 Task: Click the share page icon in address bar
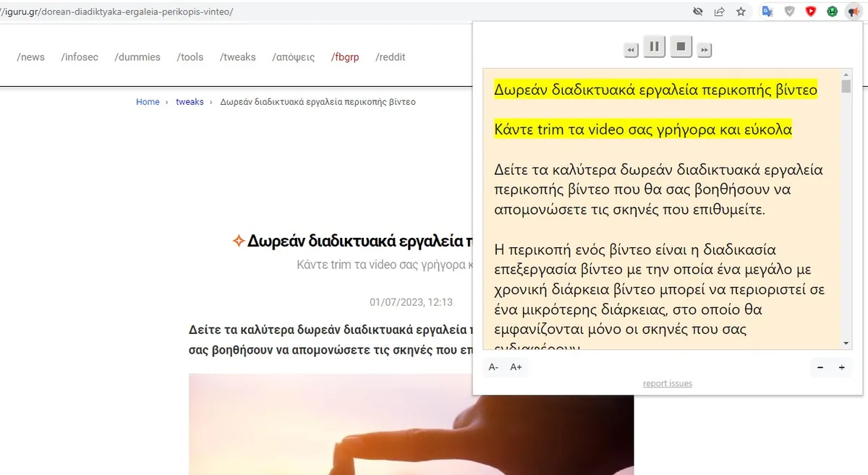(720, 12)
